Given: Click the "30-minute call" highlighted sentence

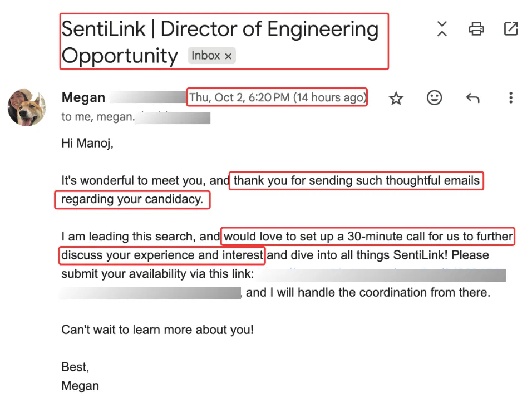Looking at the screenshot, I should [x=367, y=237].
